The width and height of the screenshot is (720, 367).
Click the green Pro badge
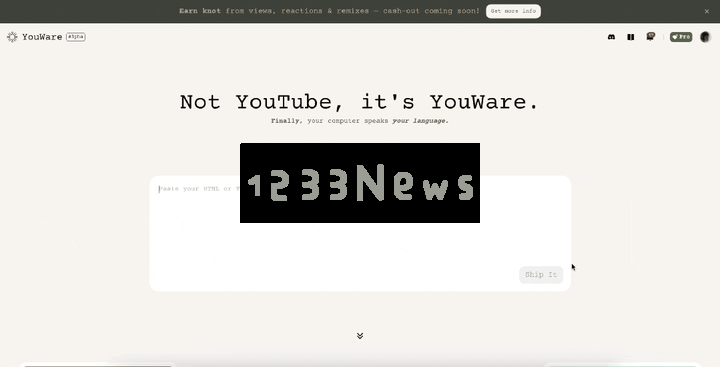(x=681, y=37)
